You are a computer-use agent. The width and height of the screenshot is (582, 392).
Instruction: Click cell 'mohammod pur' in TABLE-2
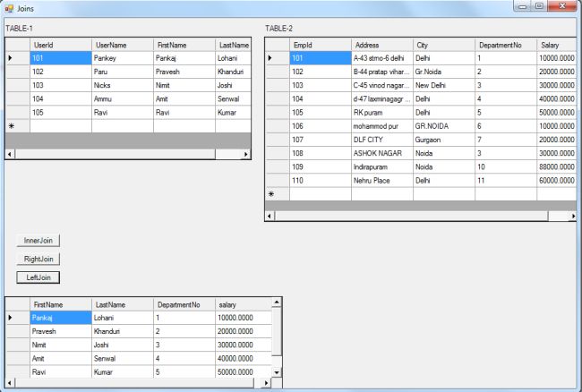tap(382, 126)
